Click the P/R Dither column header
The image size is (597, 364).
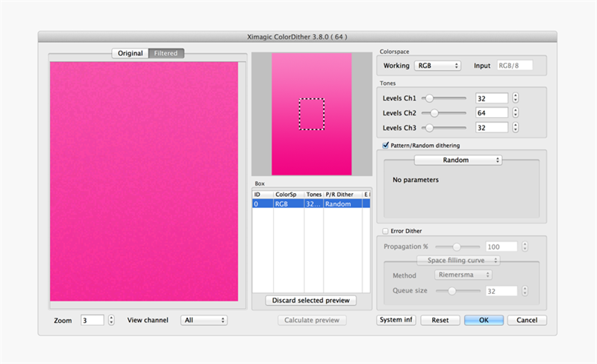tap(343, 195)
